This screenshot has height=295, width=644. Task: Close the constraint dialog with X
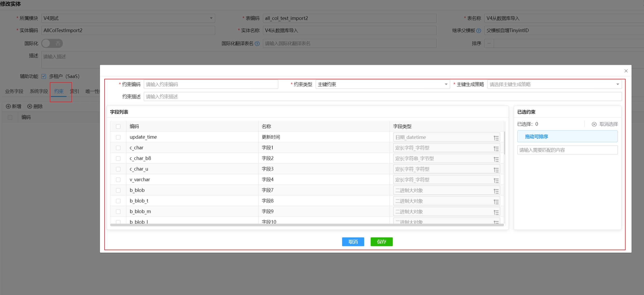click(x=626, y=71)
